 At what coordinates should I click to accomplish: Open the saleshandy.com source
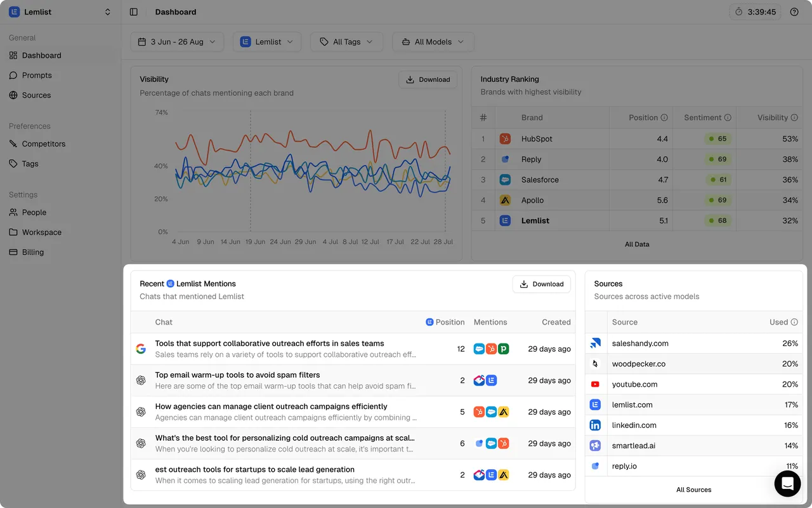click(640, 344)
